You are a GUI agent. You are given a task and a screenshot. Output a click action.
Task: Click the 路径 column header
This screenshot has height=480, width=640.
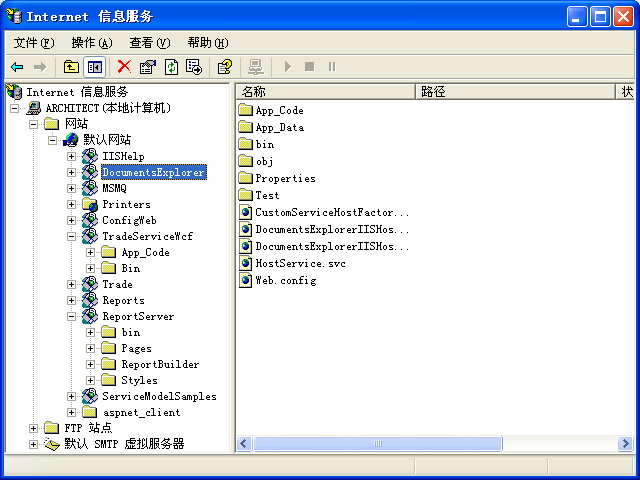pos(515,91)
